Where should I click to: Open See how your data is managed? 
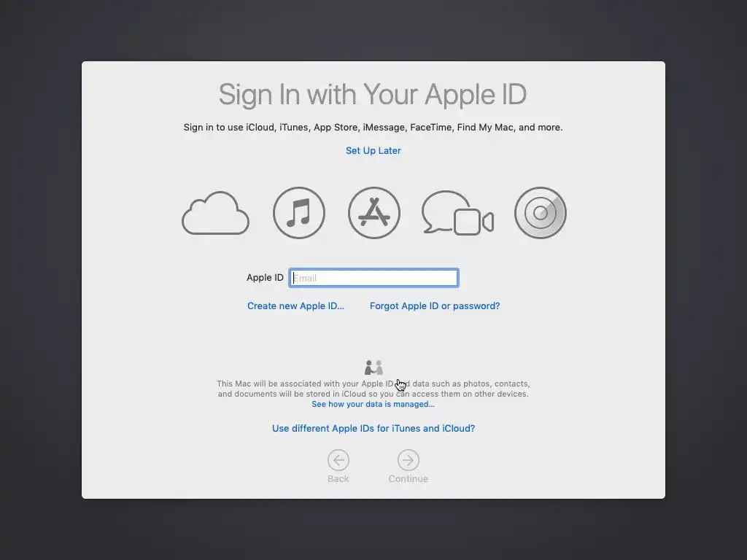pyautogui.click(x=373, y=404)
